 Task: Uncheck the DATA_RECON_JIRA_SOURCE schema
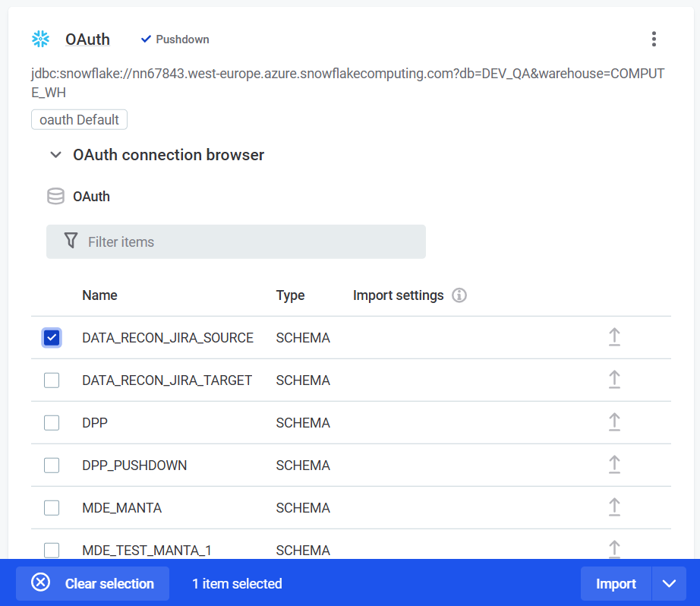51,337
